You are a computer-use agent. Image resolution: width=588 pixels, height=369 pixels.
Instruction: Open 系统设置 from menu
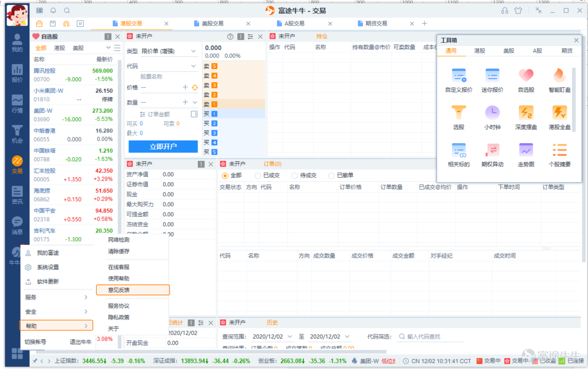click(48, 267)
